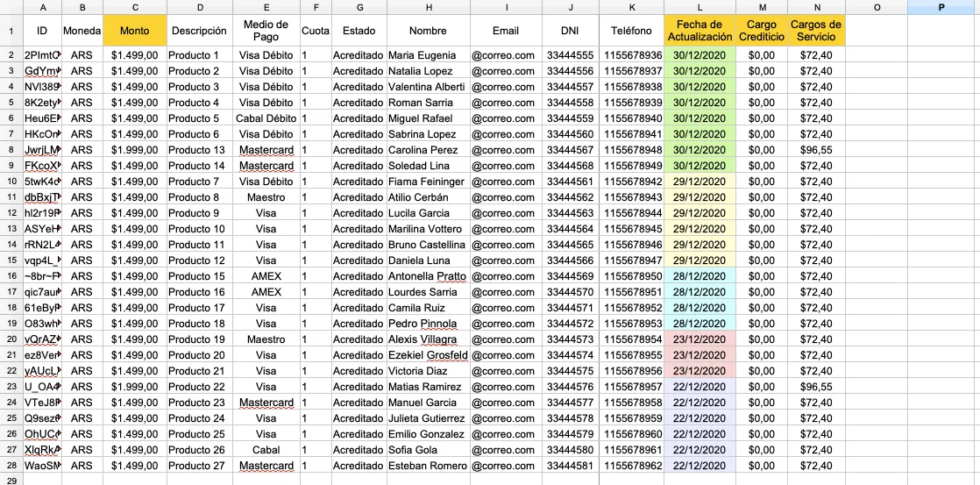Click the Teléfono header cell
This screenshot has width=980, height=485.
(631, 31)
